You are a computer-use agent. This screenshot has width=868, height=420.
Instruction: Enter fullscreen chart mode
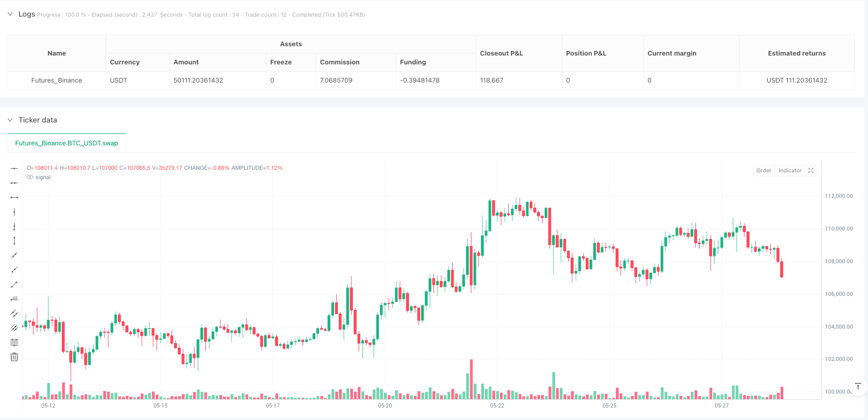click(811, 170)
